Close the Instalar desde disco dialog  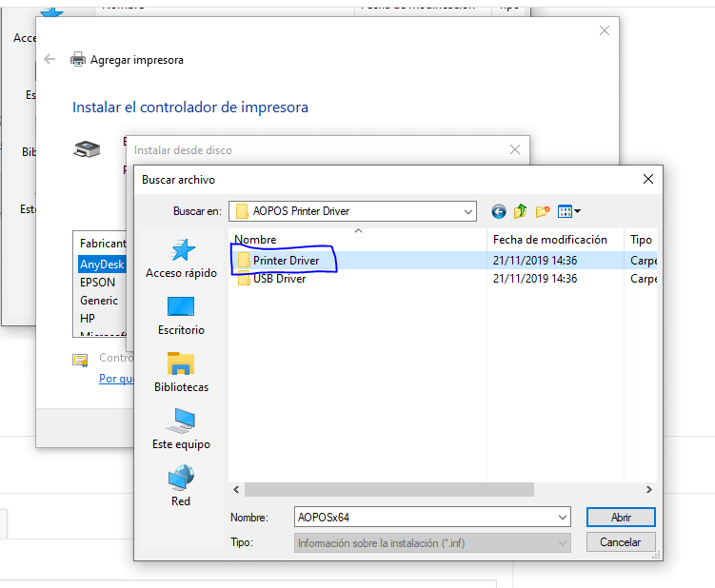coord(515,149)
